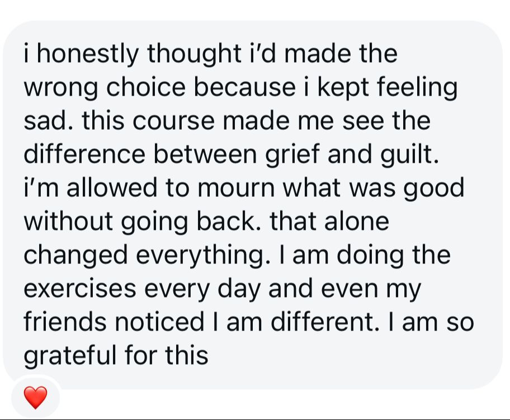Click the word 'friends' in the message
The height and width of the screenshot is (420, 510).
pyautogui.click(x=65, y=321)
